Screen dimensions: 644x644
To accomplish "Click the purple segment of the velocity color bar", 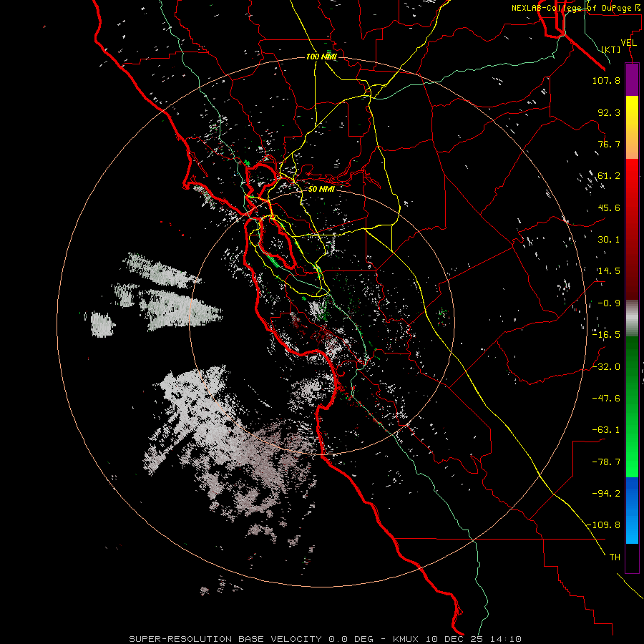I will [x=632, y=79].
